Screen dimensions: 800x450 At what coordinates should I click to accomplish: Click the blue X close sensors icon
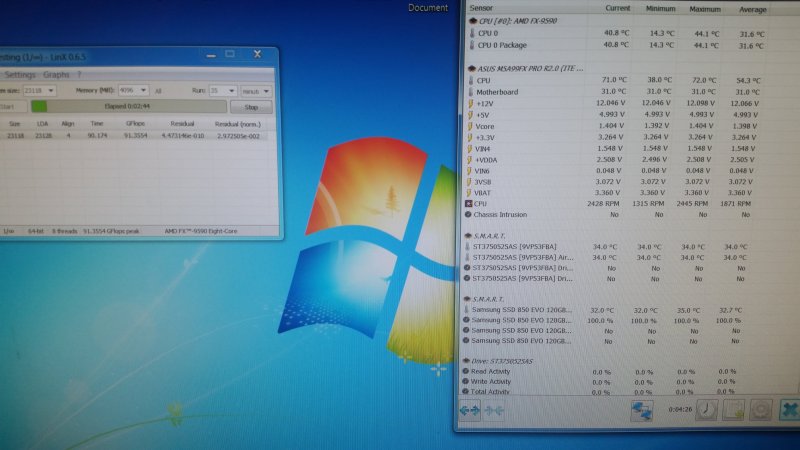pyautogui.click(x=790, y=410)
